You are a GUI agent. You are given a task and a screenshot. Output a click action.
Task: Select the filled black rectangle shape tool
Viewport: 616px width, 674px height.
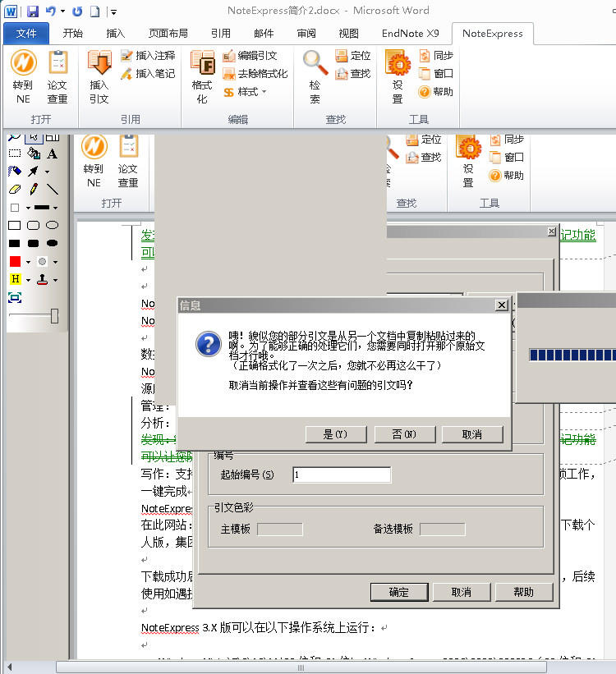coord(15,243)
